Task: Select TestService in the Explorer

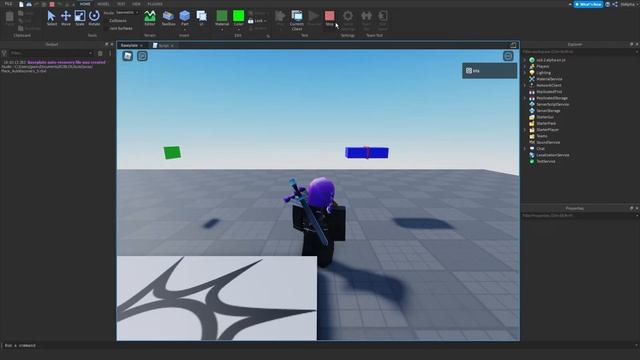Action: (546, 161)
